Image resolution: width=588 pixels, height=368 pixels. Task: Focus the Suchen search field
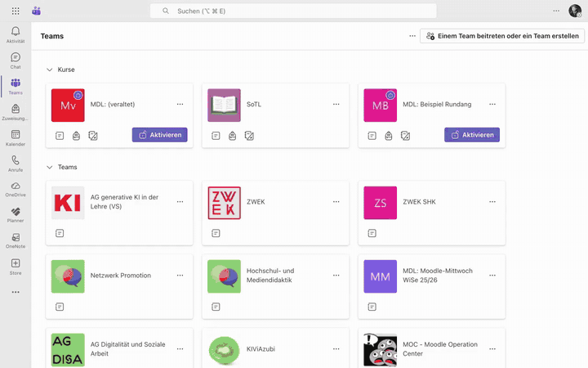(x=293, y=11)
